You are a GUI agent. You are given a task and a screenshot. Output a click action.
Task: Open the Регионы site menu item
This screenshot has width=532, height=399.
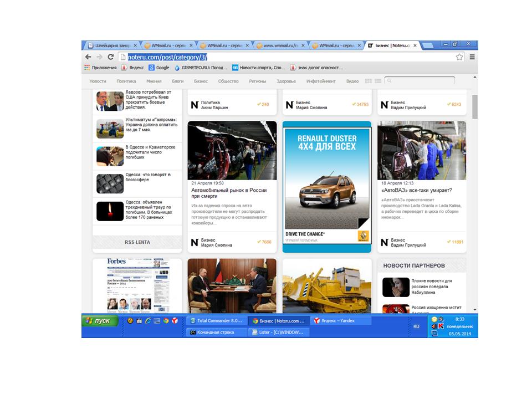coord(258,81)
